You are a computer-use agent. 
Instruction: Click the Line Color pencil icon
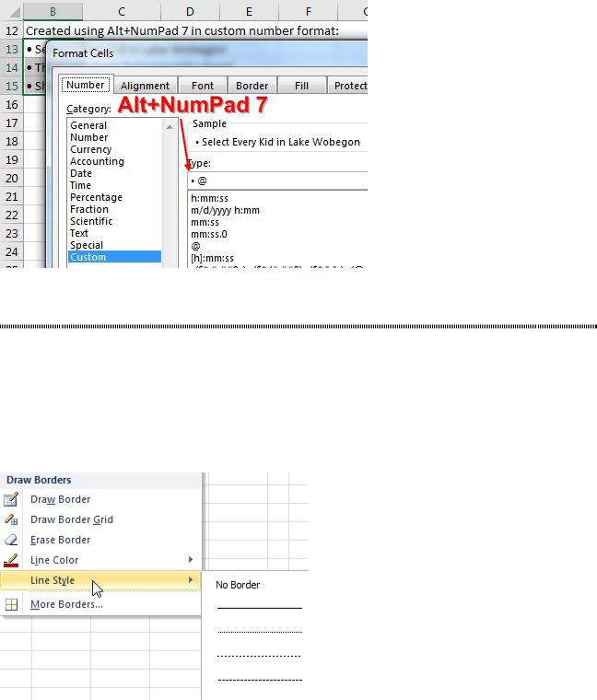[x=11, y=560]
